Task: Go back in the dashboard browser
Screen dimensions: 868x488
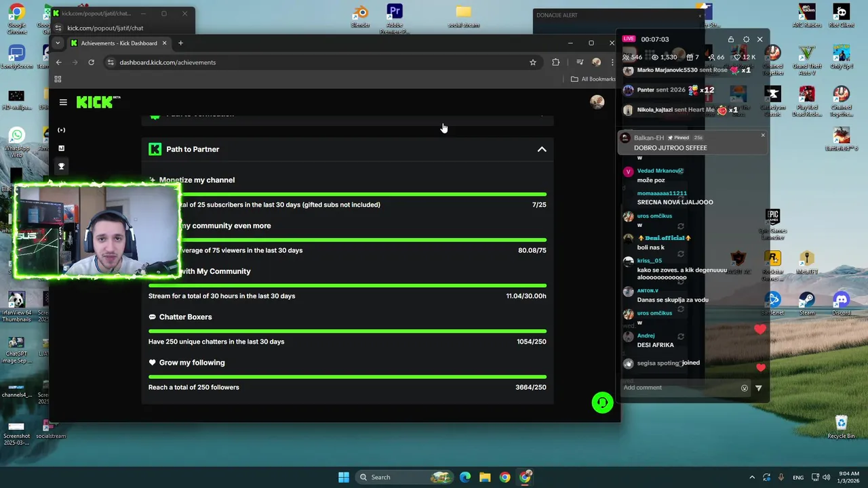Action: [x=59, y=62]
